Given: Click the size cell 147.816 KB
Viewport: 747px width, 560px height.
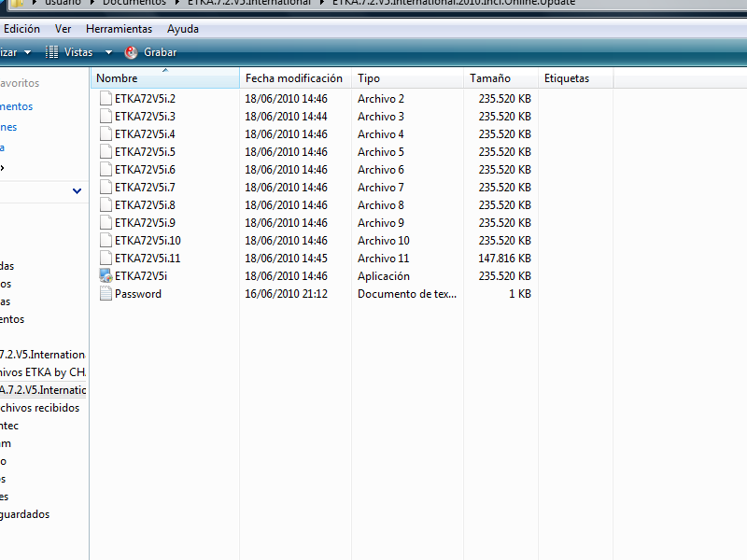Looking at the screenshot, I should coord(504,259).
